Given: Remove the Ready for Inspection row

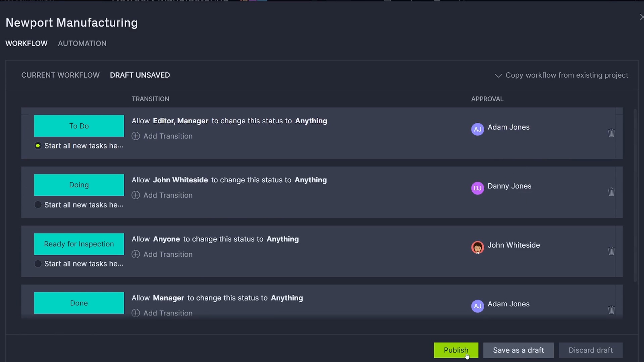Looking at the screenshot, I should coord(611,251).
